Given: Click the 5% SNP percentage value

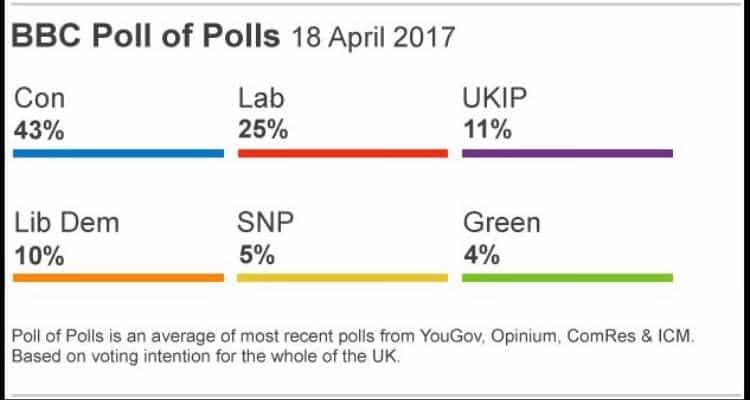Looking at the screenshot, I should 256,254.
